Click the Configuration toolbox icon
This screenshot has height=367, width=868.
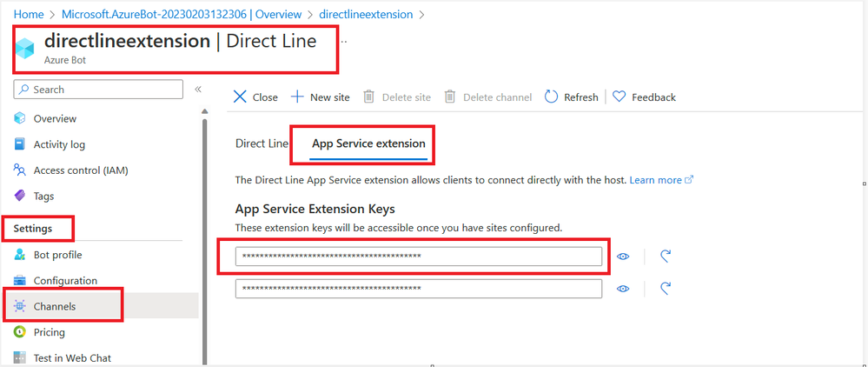(x=20, y=281)
